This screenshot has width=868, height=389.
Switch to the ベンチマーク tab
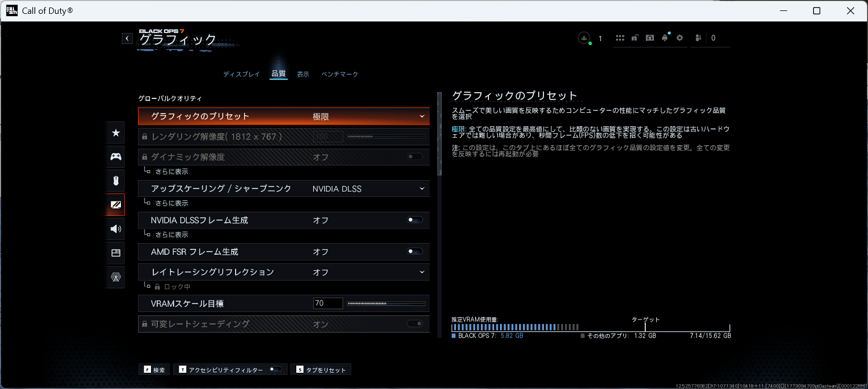340,74
